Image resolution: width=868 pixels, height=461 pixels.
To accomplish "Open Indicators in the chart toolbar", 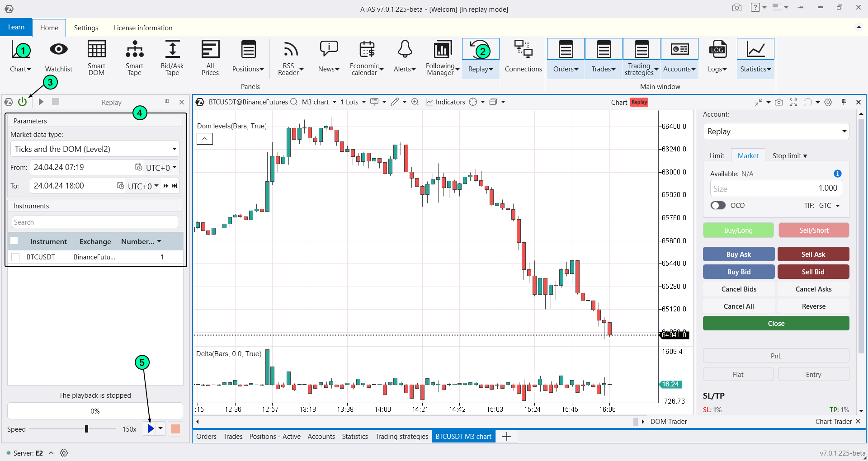I will coord(445,102).
